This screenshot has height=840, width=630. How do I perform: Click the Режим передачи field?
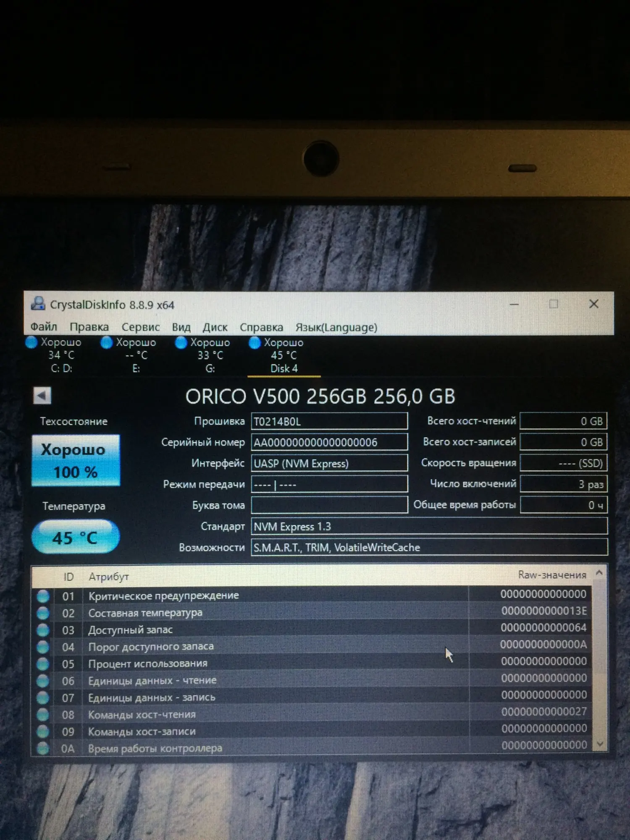(x=329, y=484)
